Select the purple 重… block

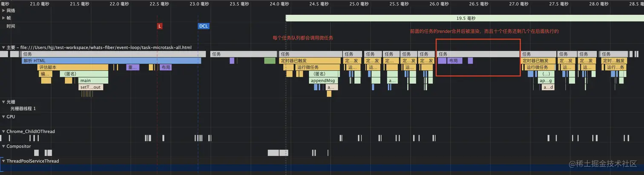(133, 67)
